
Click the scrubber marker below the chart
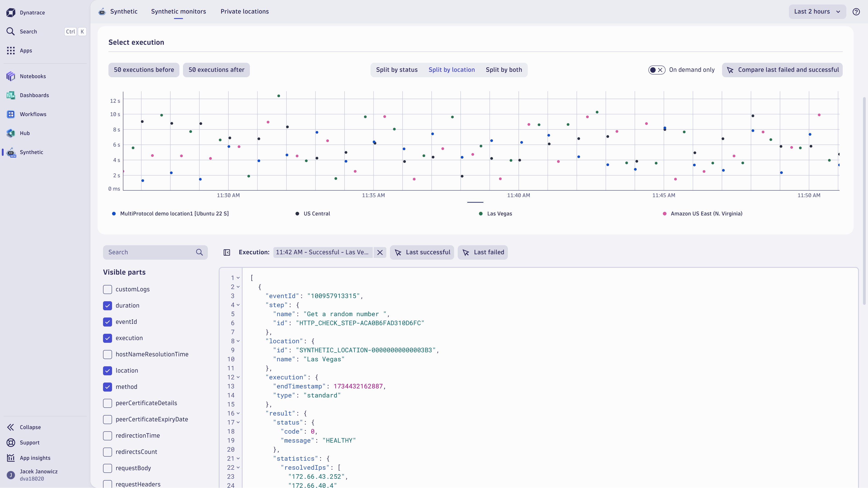pos(475,202)
